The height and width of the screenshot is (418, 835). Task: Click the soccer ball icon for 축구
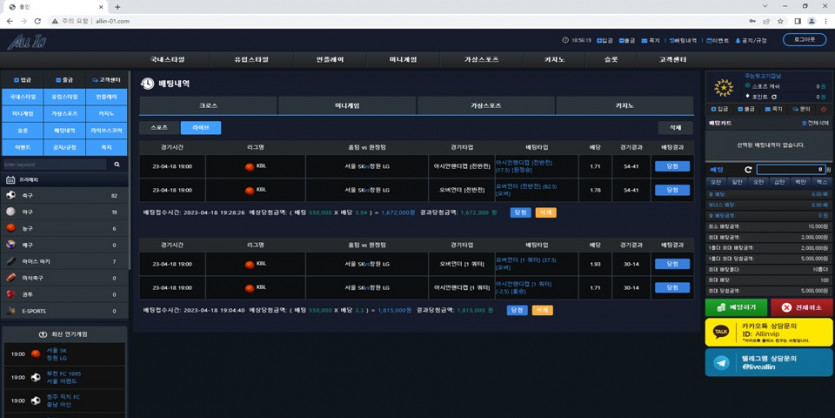click(x=11, y=196)
